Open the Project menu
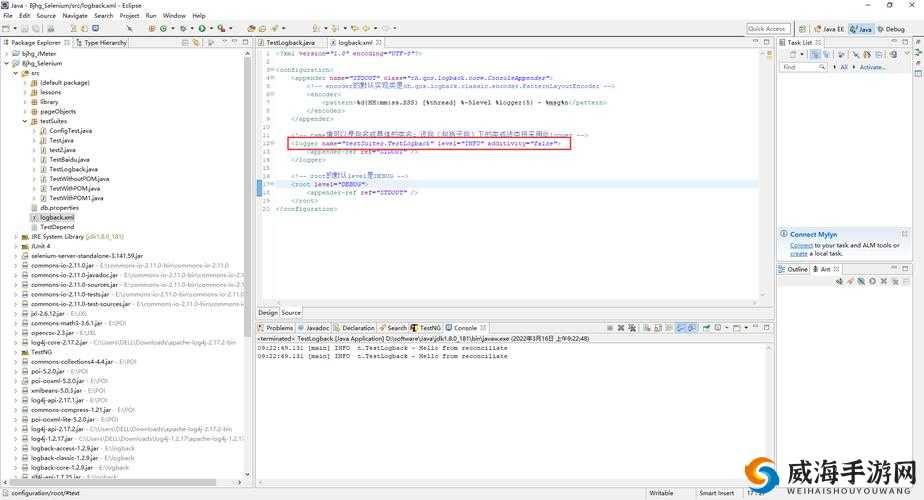This screenshot has height=500, width=924. 130,16
